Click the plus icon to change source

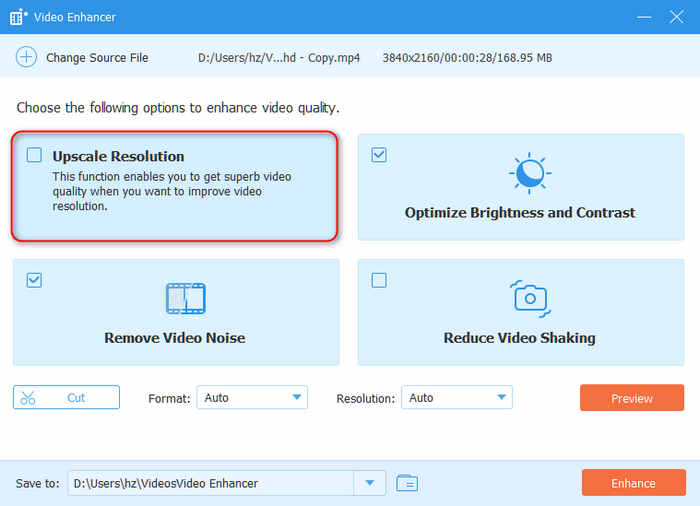click(x=26, y=57)
